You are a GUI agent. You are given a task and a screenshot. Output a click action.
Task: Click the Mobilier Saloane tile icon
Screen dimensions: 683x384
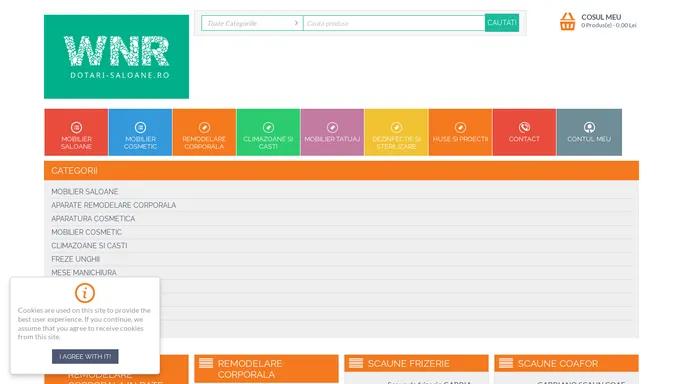pos(76,127)
